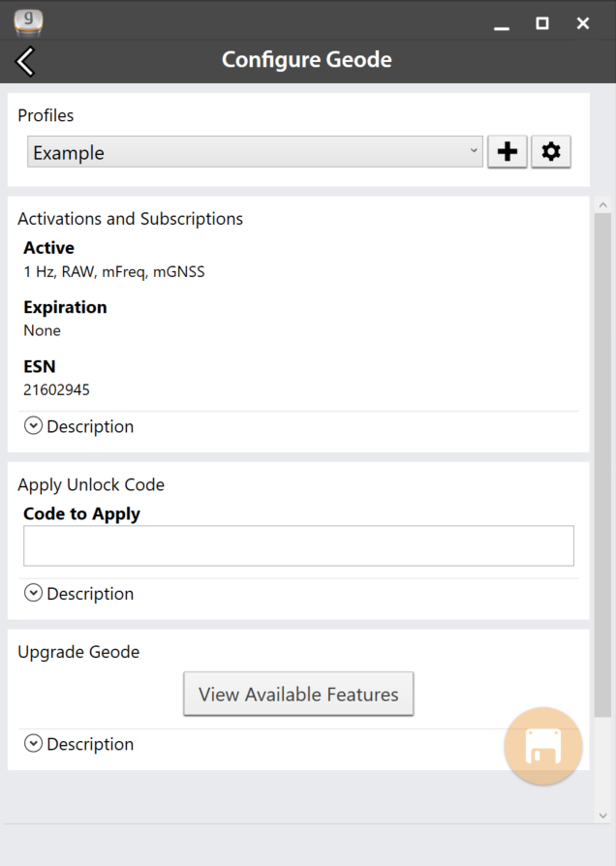Maximize the application window
Screen dimensions: 616x866
coord(542,23)
